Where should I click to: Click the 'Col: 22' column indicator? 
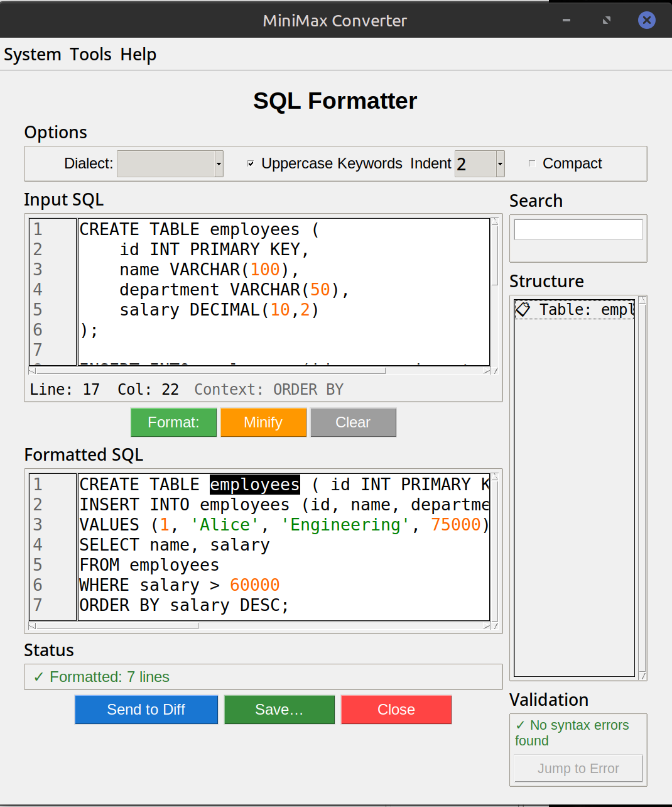click(148, 390)
